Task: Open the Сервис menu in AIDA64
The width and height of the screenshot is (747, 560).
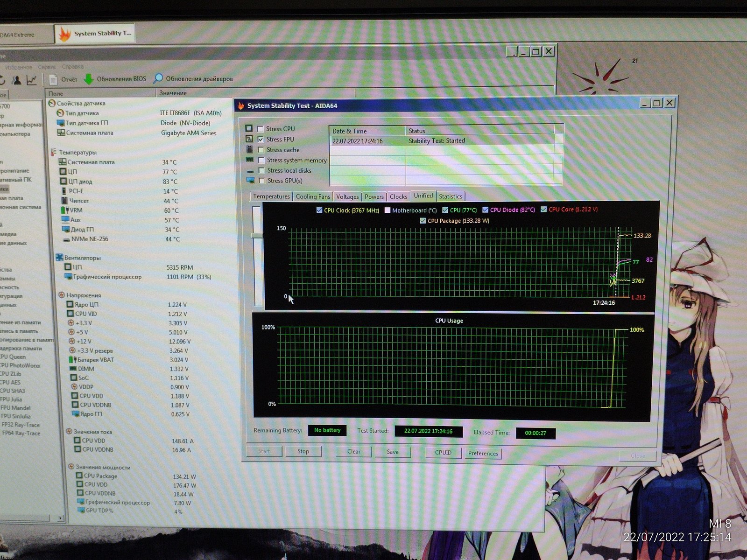Action: (47, 67)
